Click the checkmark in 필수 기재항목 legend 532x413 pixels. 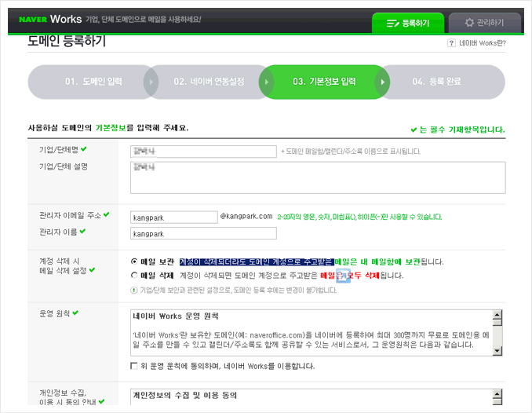(x=414, y=130)
